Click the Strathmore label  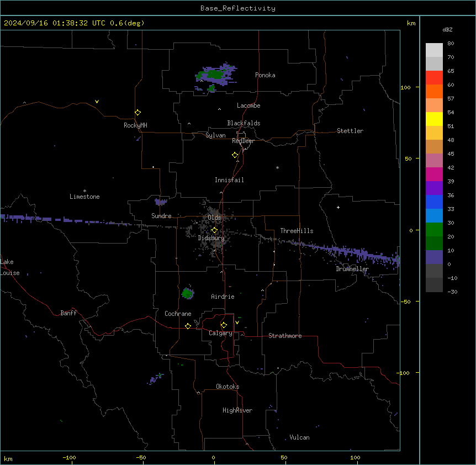pyautogui.click(x=285, y=336)
